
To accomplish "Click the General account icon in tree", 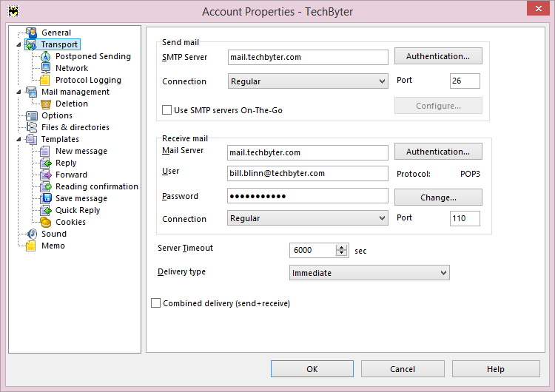I will [32, 33].
